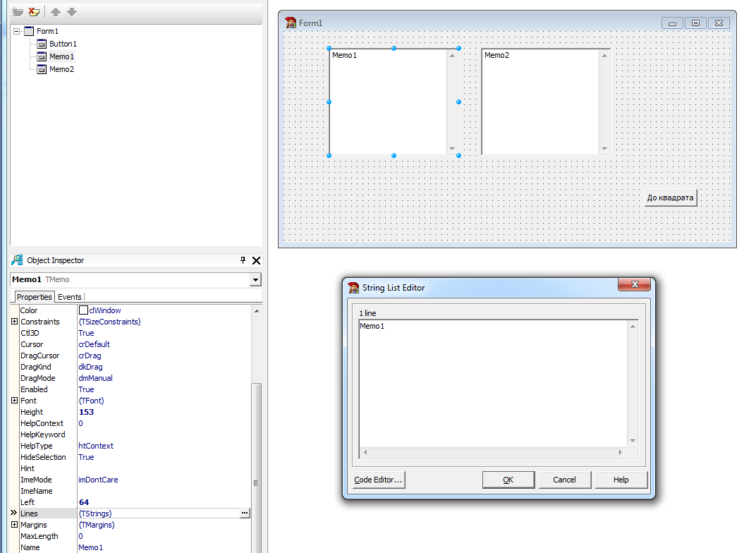Open the component selector dropdown for Memo1
Screen dimensions: 756x553
[255, 279]
